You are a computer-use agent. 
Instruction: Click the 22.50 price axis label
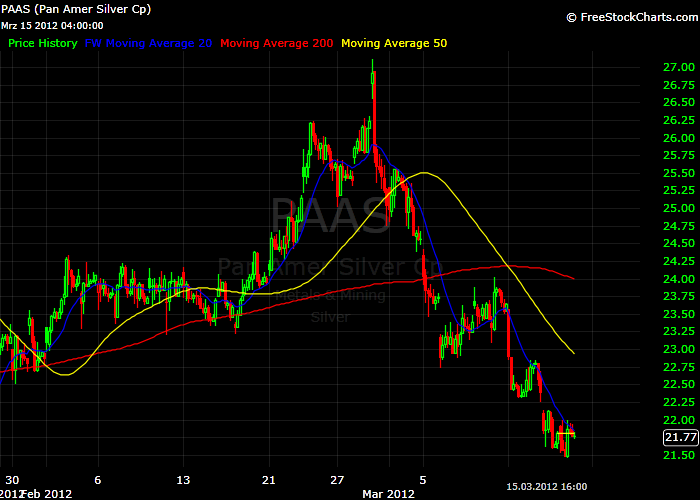coord(679,384)
